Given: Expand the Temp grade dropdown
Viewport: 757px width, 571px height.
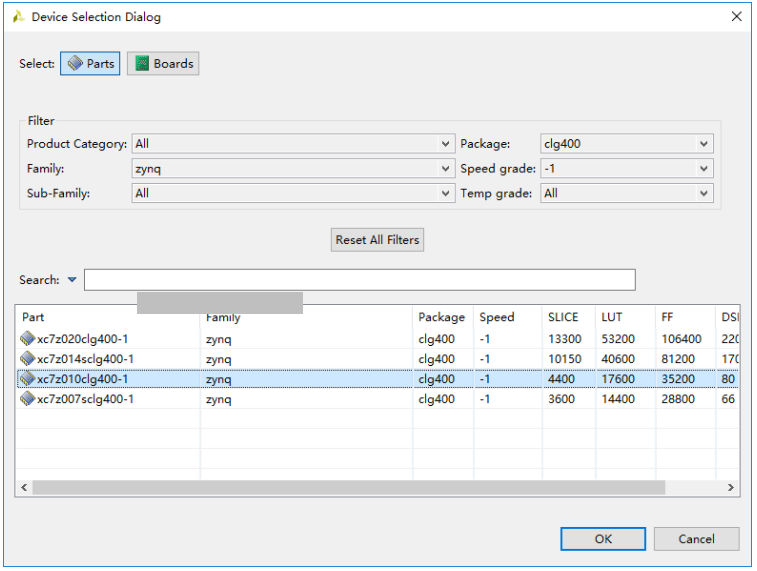Looking at the screenshot, I should [x=705, y=194].
